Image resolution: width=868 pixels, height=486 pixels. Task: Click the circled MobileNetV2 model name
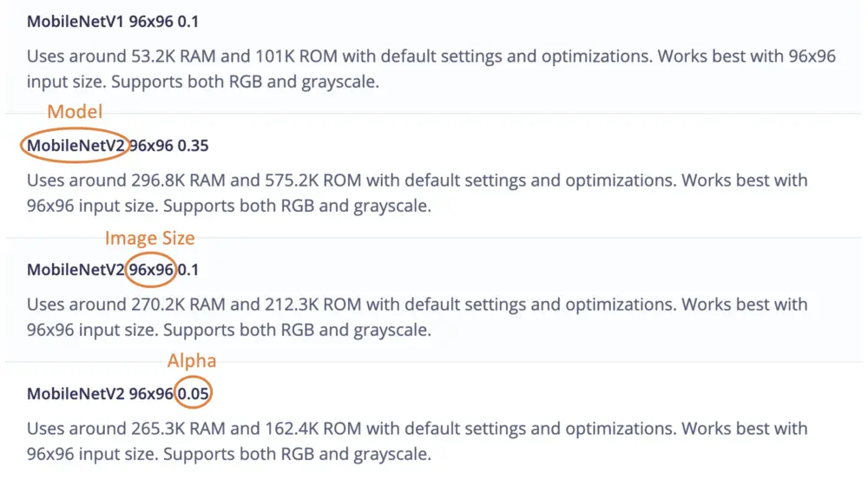click(x=76, y=146)
